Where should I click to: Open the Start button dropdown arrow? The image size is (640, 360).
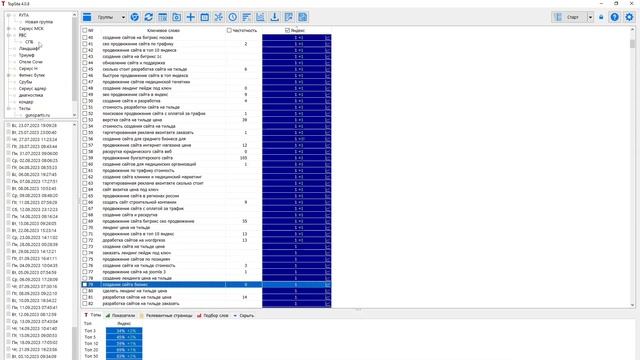(x=590, y=17)
